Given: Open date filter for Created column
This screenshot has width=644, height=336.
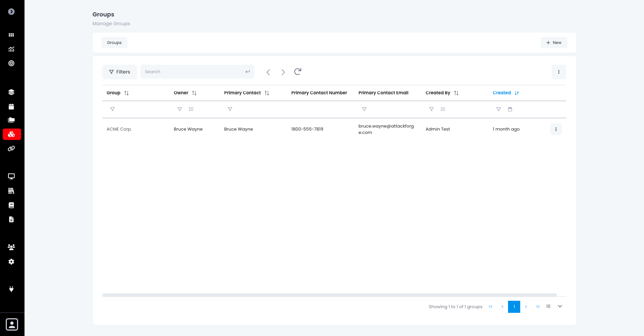Looking at the screenshot, I should point(510,109).
